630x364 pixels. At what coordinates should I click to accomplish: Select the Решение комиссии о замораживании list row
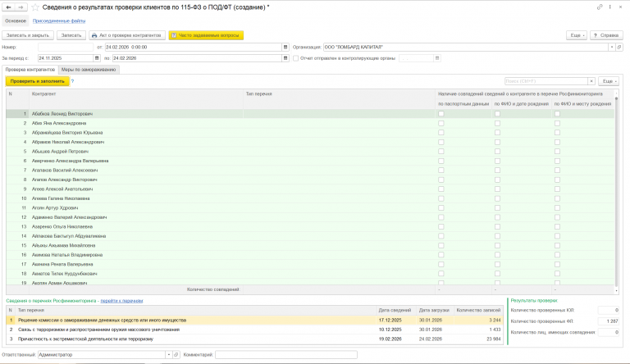click(x=255, y=321)
